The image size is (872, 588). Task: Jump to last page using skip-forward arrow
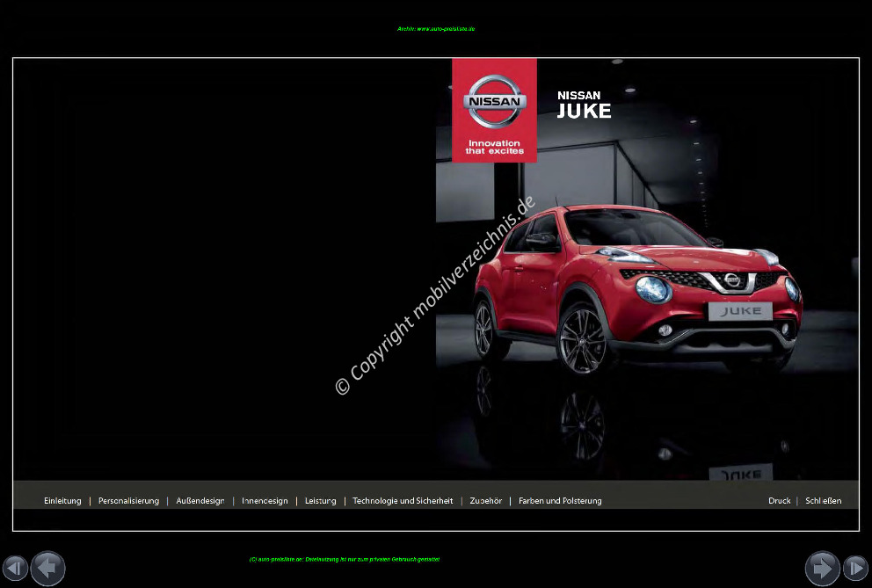pyautogui.click(x=856, y=569)
